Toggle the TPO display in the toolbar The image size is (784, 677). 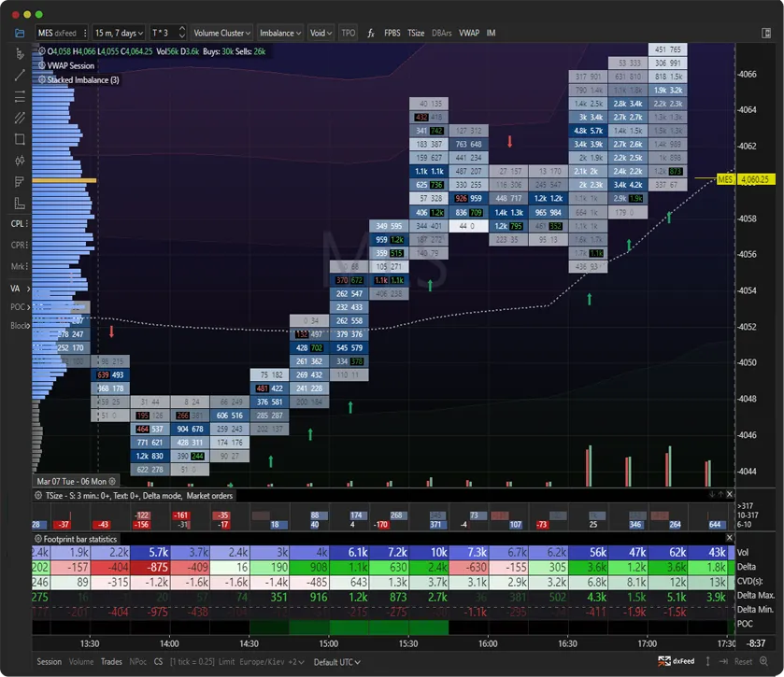347,32
